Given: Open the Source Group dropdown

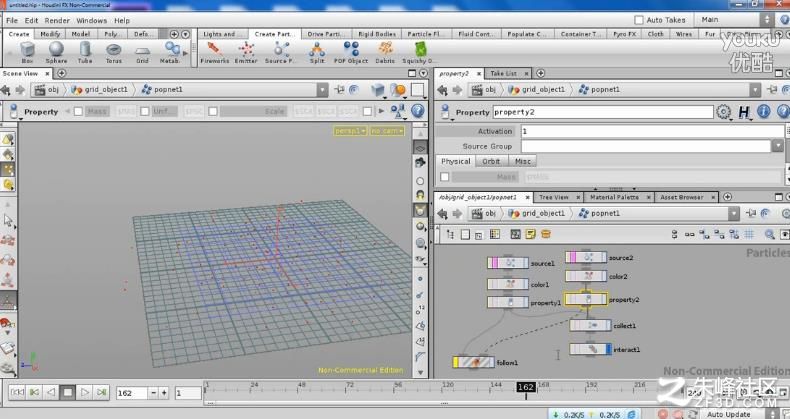Looking at the screenshot, I should click(777, 146).
